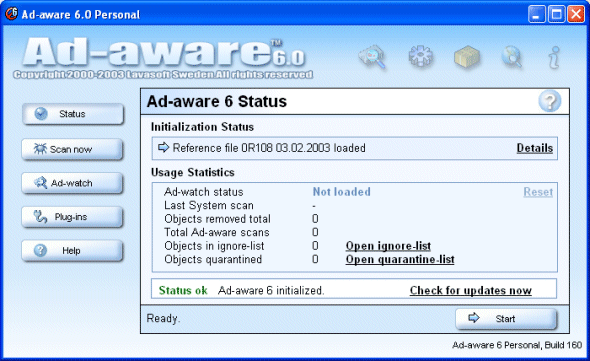Click the Help sidebar button

tap(72, 250)
